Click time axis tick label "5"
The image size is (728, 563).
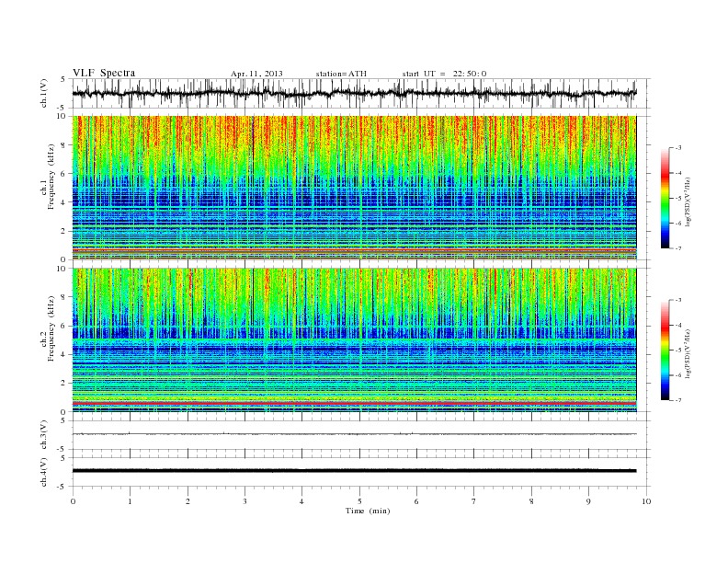click(x=359, y=501)
